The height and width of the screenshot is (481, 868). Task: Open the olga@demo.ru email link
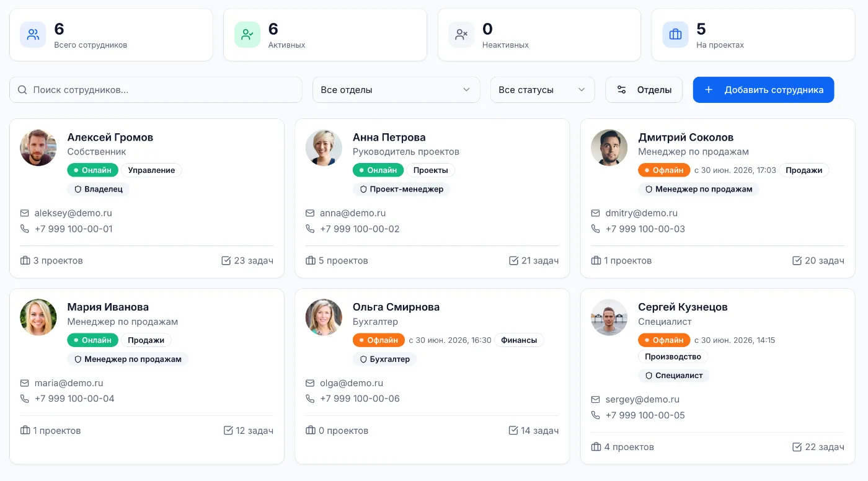click(x=352, y=383)
